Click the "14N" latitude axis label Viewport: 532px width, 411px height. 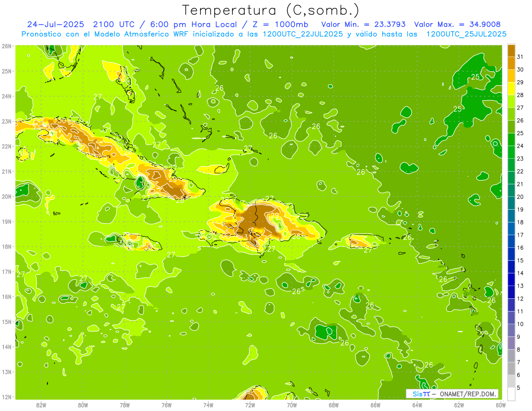click(6, 347)
